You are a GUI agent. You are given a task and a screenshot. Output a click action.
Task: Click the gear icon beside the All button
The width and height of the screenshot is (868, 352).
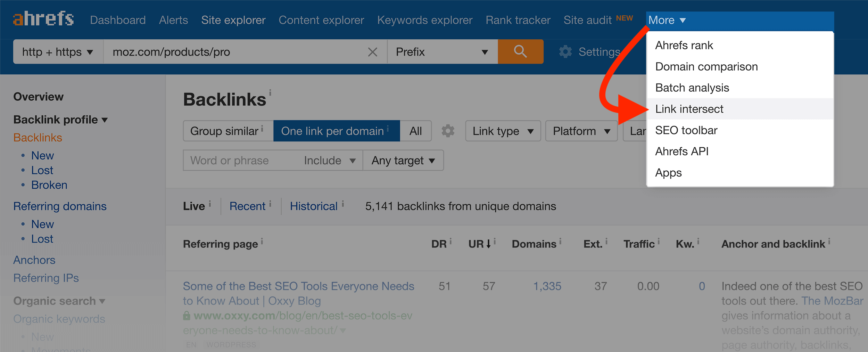coord(448,131)
